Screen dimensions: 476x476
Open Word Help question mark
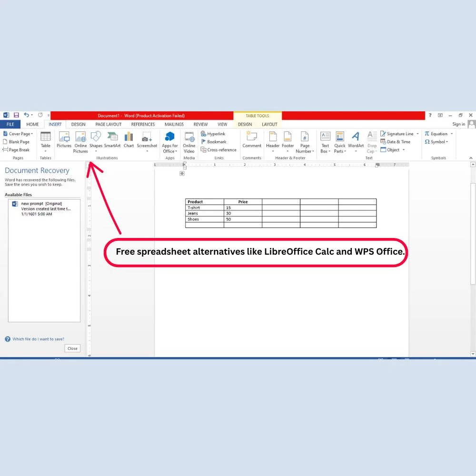click(x=430, y=115)
